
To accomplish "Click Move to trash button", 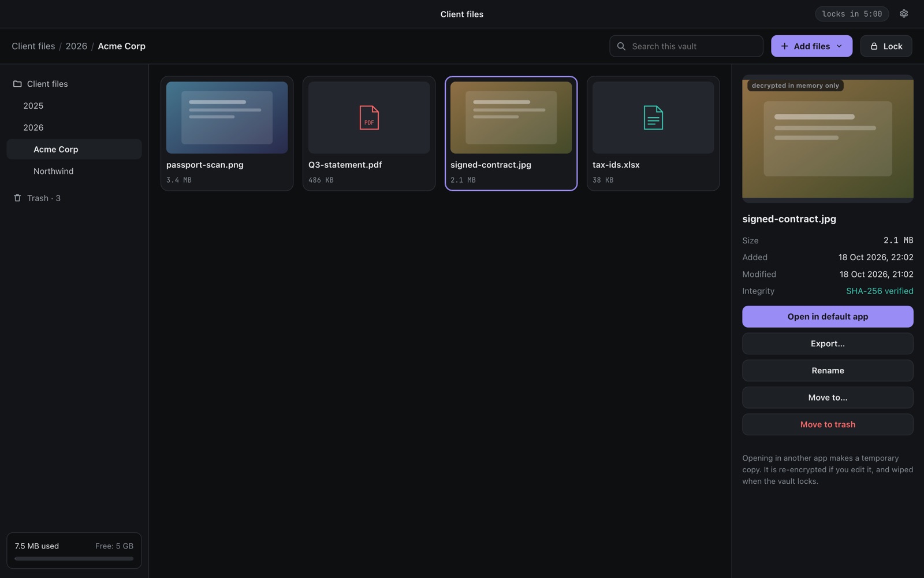I will pos(828,424).
